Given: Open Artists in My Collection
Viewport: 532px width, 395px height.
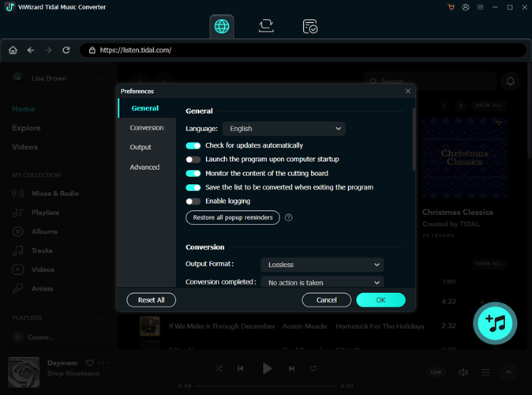Looking at the screenshot, I should (x=32, y=288).
